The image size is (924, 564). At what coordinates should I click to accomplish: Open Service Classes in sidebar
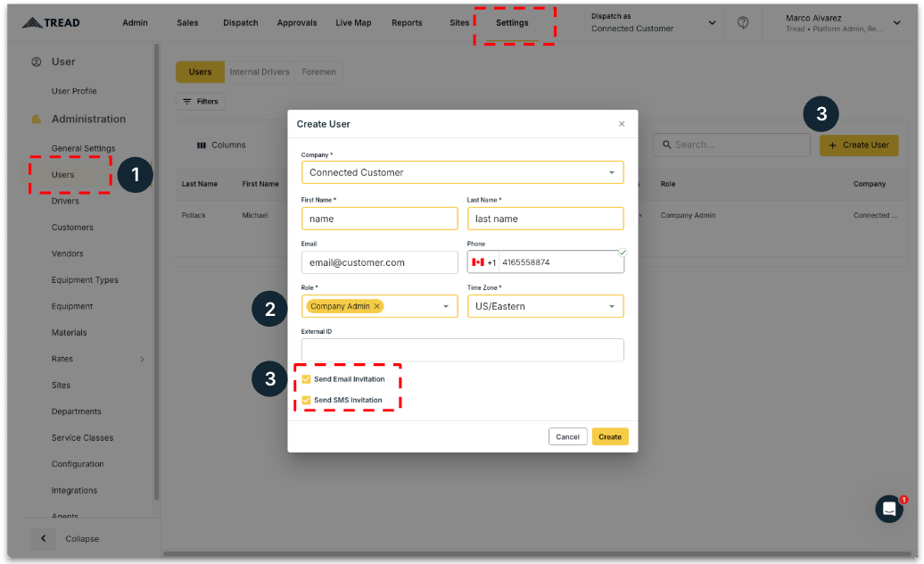82,438
